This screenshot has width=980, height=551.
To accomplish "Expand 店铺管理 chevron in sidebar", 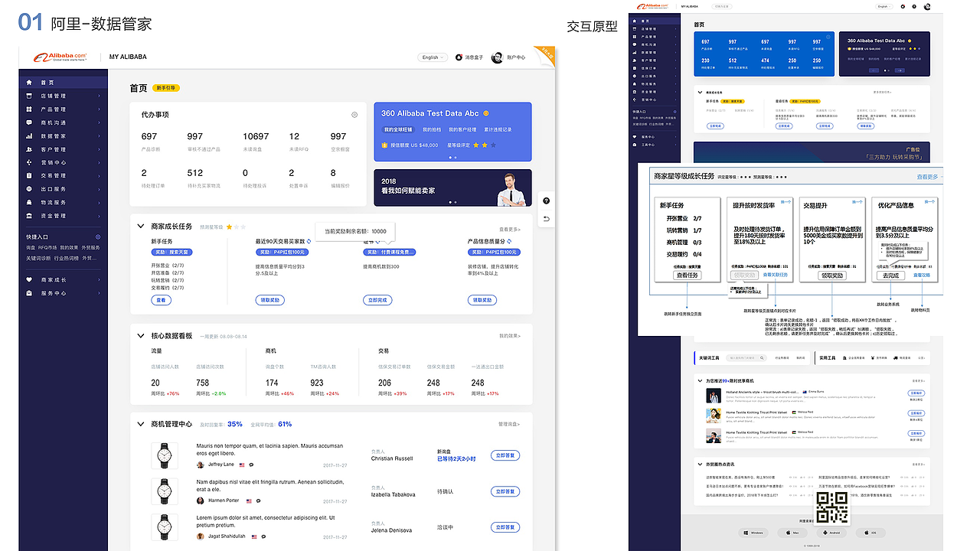I will (x=99, y=96).
